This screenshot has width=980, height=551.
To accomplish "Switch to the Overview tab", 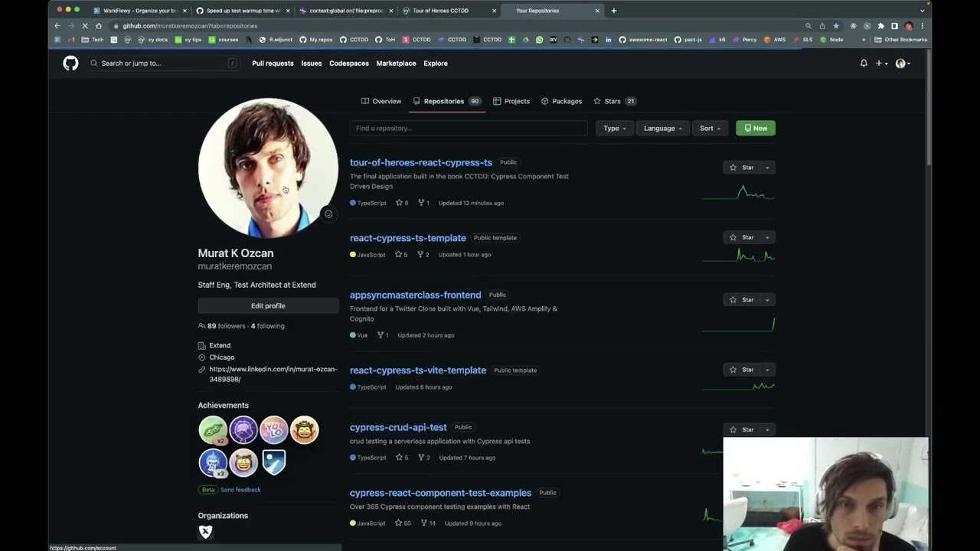I will pyautogui.click(x=381, y=101).
